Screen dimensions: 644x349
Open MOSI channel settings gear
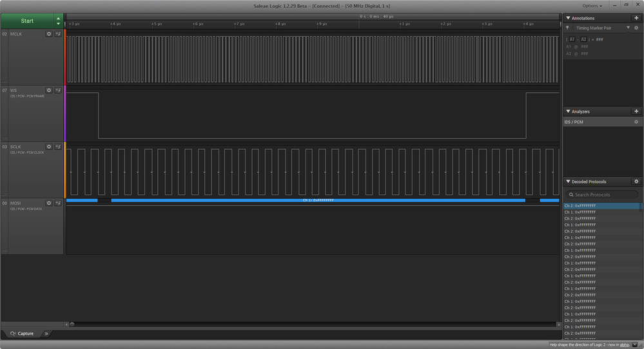(x=49, y=203)
